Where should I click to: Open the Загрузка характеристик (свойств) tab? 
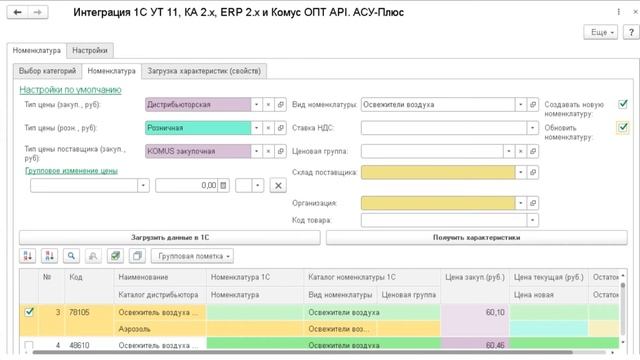204,71
